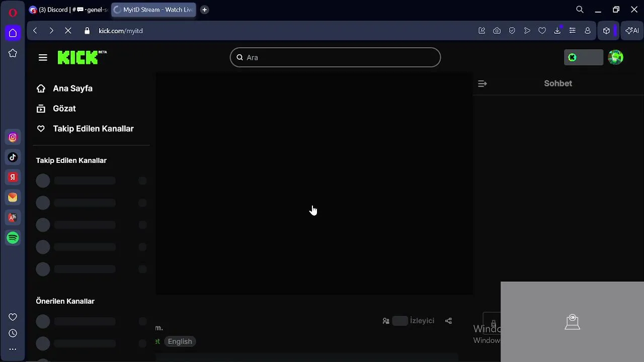Toggle the Kick hamburger sidebar menu

tap(43, 57)
